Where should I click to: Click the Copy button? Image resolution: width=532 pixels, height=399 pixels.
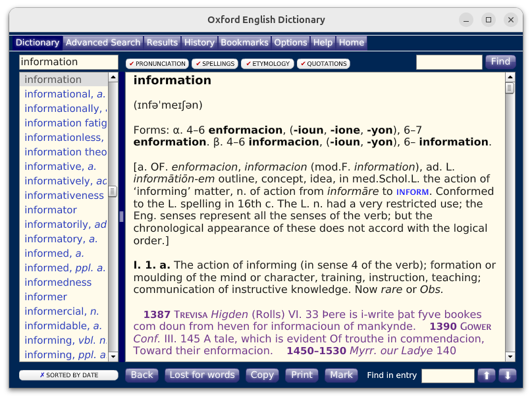[x=262, y=375]
